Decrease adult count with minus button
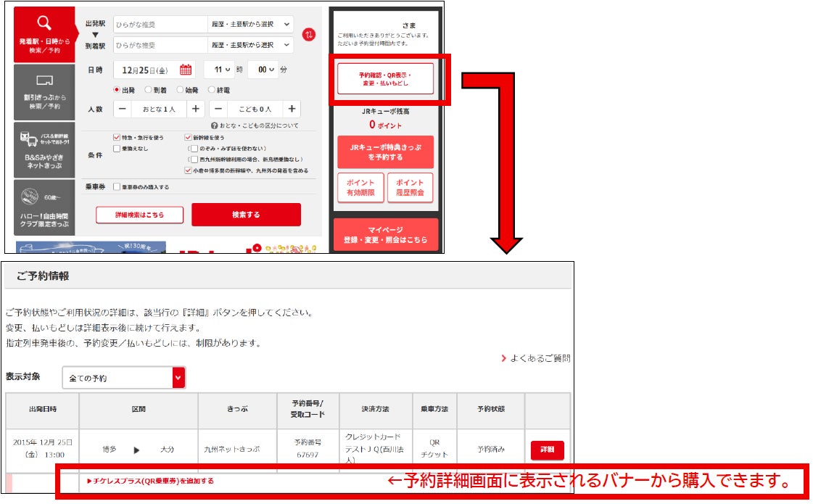 pos(123,109)
